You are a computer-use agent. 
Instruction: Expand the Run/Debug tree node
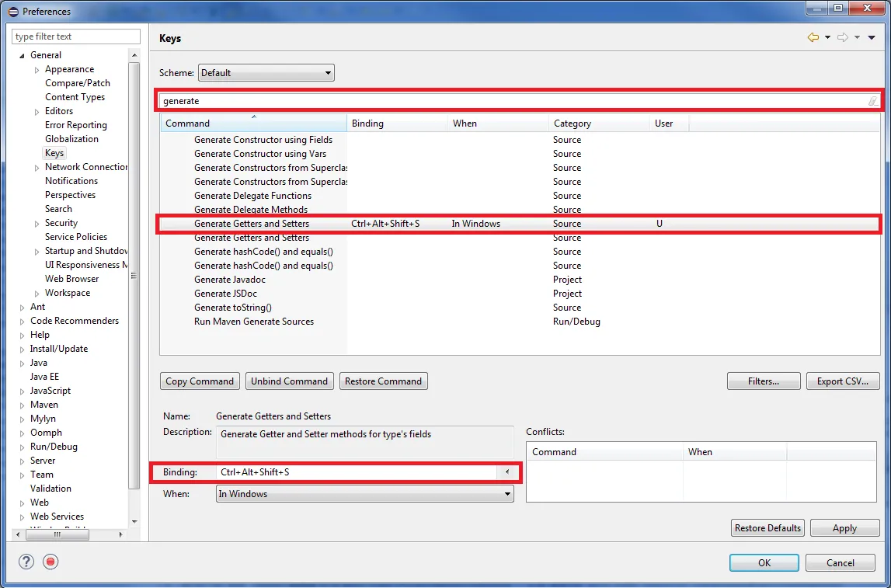(x=23, y=447)
